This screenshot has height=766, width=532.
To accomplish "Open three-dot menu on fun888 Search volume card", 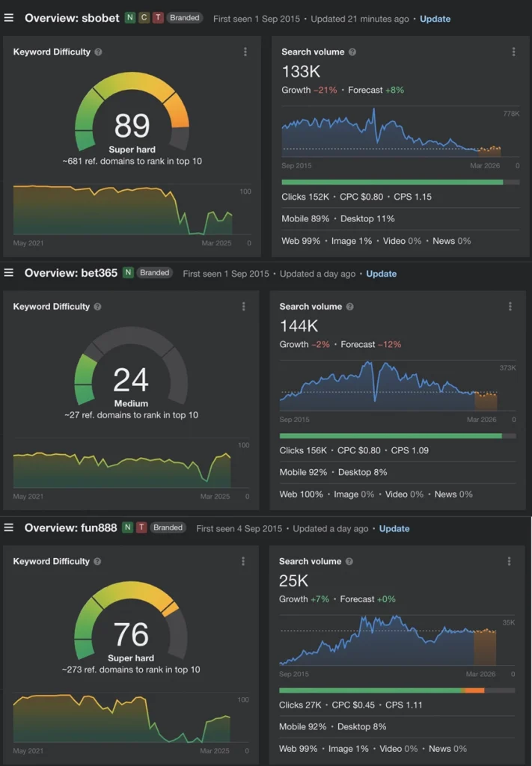I will point(510,561).
